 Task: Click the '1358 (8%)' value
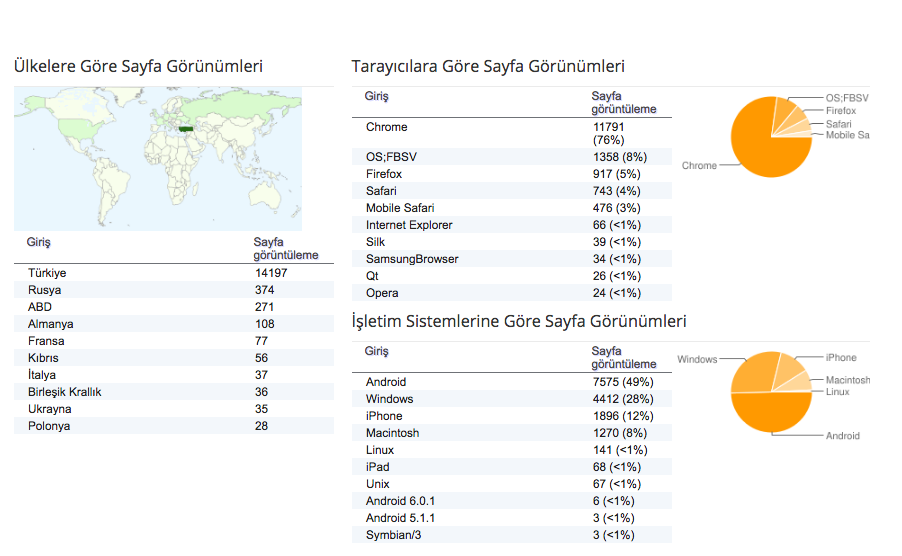click(x=620, y=157)
